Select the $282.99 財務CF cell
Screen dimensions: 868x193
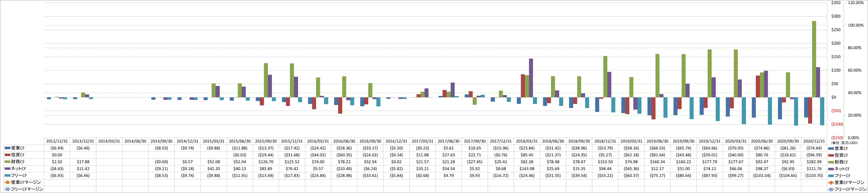tap(814, 162)
